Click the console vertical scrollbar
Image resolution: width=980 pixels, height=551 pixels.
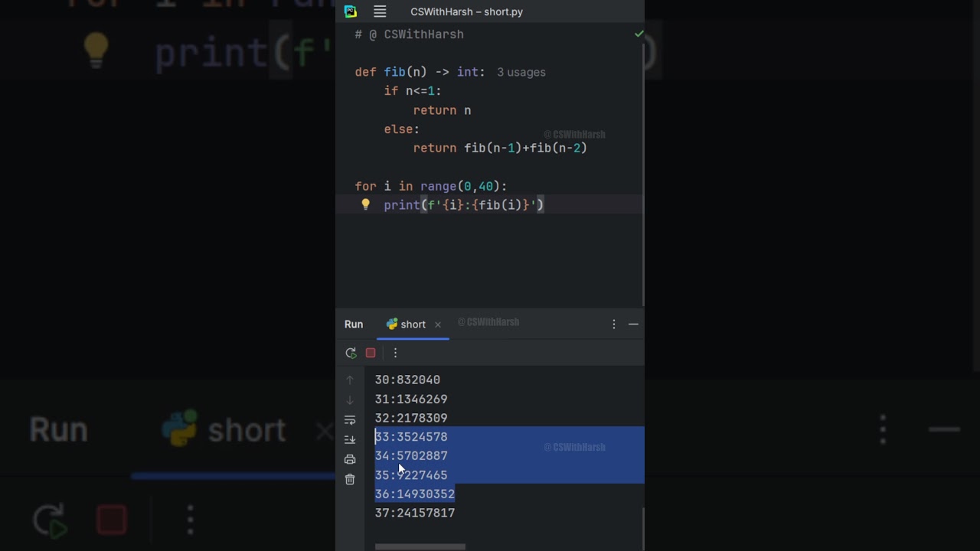pyautogui.click(x=642, y=528)
